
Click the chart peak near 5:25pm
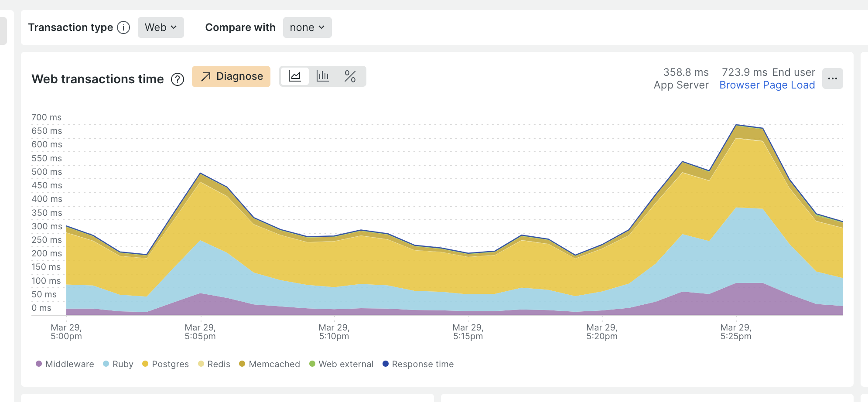point(736,125)
